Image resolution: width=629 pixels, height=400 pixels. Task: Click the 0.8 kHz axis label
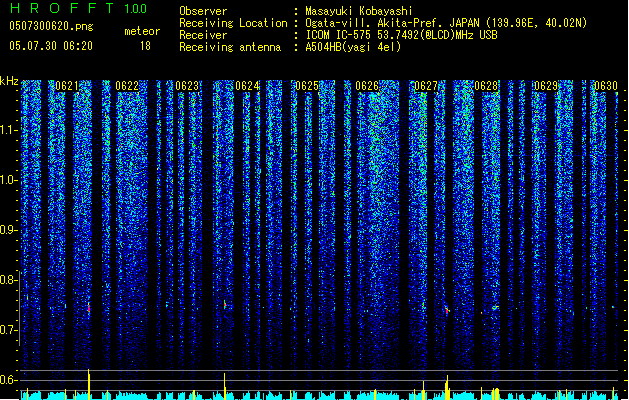pos(8,280)
